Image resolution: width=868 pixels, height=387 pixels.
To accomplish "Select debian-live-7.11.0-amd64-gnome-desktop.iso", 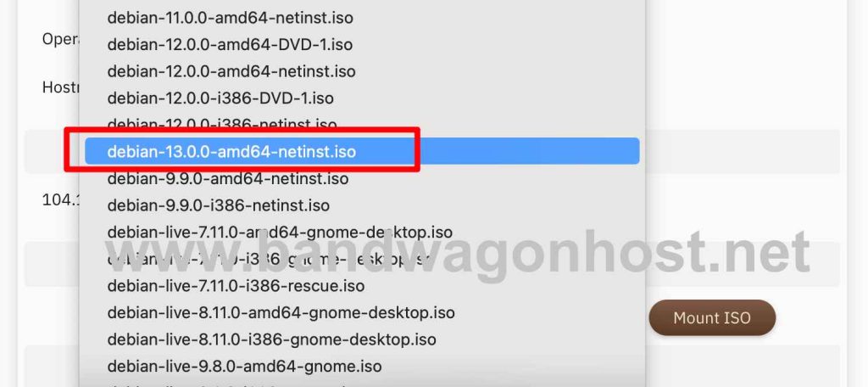I will point(362,232).
